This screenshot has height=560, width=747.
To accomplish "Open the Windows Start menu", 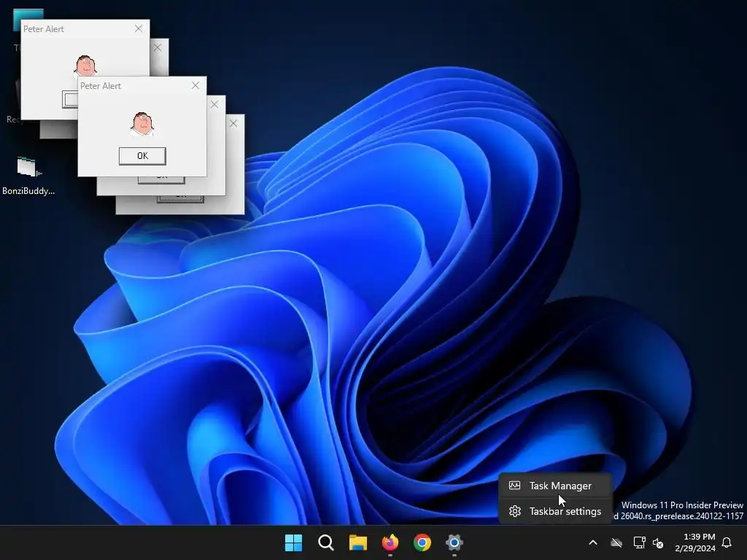I will pyautogui.click(x=293, y=542).
